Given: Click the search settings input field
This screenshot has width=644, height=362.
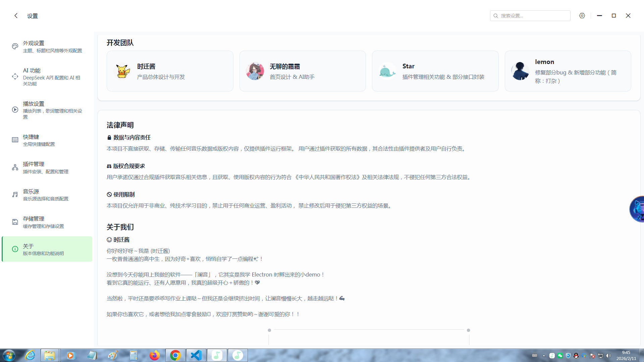Looking at the screenshot, I should pyautogui.click(x=533, y=16).
